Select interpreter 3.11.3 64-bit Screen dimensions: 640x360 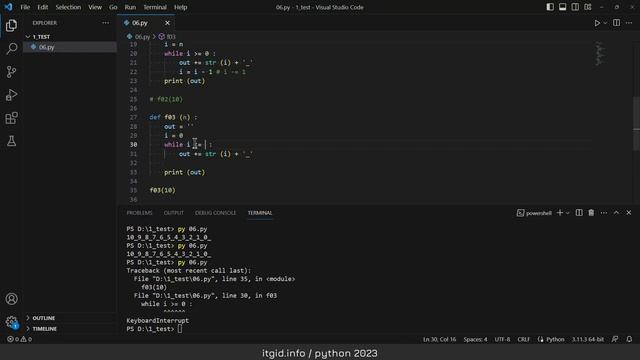[588, 339]
